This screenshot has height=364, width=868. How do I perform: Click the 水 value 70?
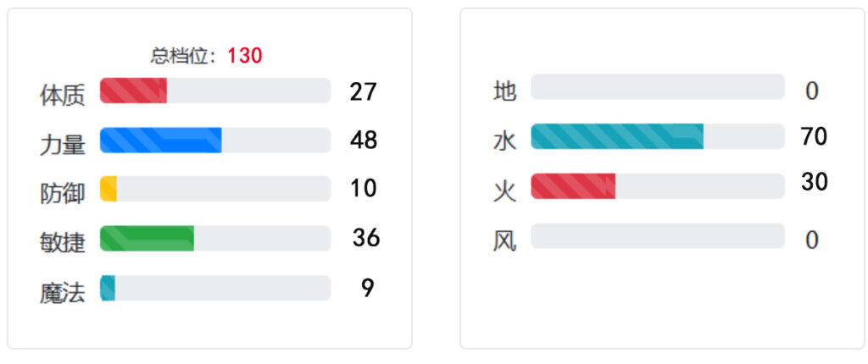pos(814,136)
